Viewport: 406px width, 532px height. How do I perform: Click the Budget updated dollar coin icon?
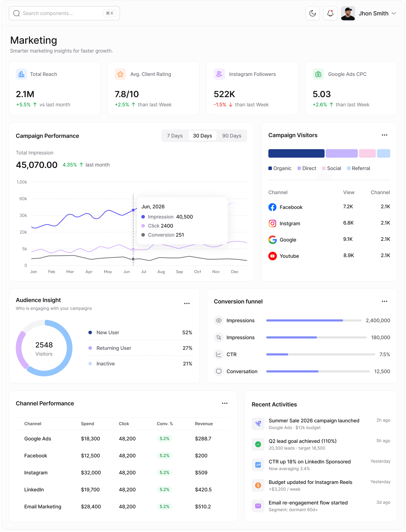tap(258, 485)
